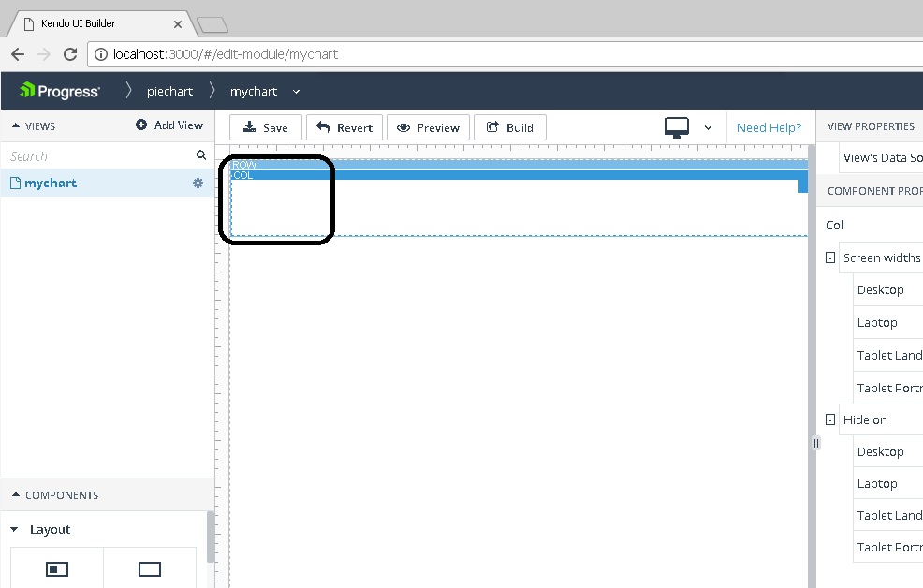Viewport: 923px width, 588px height.
Task: Select Laptop under Screen widths
Action: [877, 322]
